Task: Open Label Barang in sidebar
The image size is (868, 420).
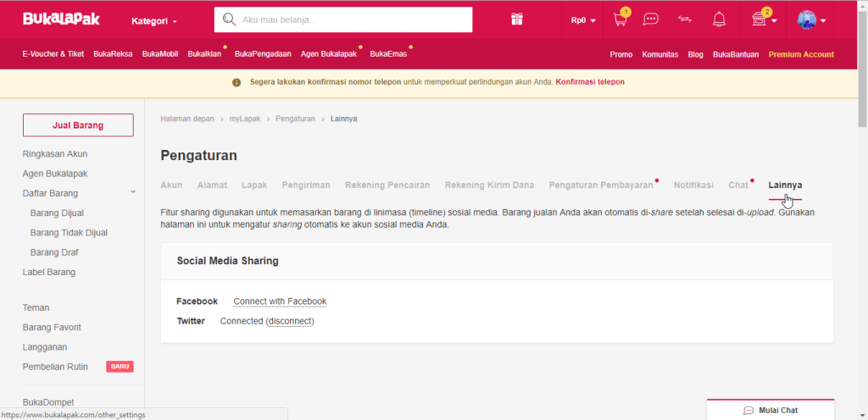Action: [x=48, y=272]
